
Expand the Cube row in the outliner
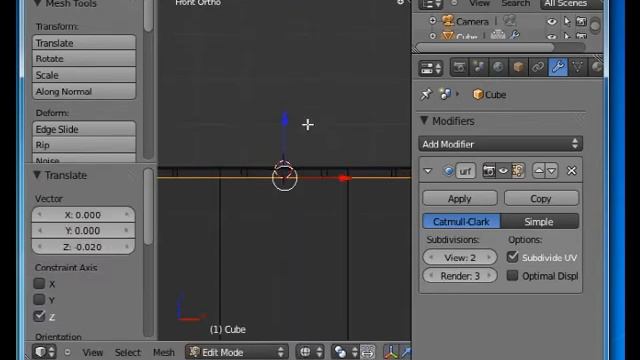coord(432,36)
